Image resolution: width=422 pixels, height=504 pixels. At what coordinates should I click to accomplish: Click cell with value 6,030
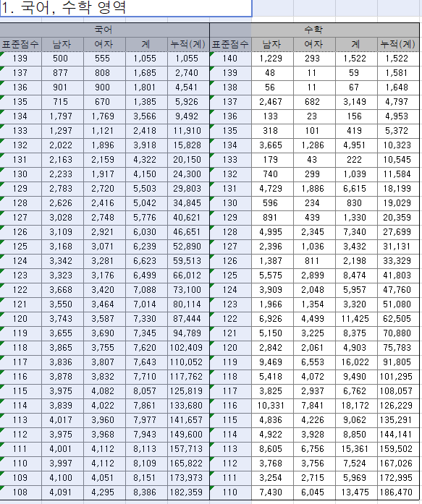coord(146,232)
